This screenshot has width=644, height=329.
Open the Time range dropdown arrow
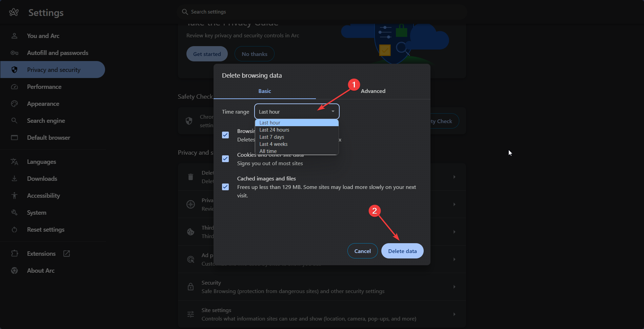coord(333,112)
